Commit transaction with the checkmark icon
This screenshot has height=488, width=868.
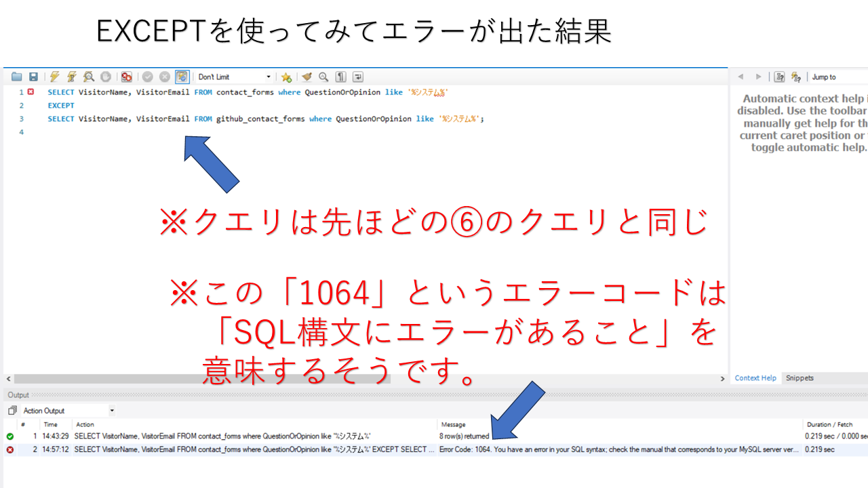point(147,77)
